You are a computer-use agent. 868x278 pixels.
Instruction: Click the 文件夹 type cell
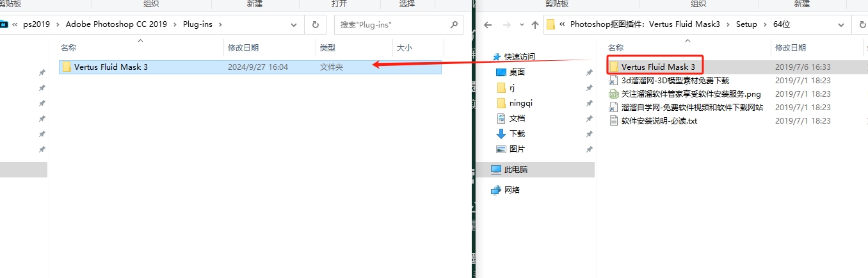332,67
